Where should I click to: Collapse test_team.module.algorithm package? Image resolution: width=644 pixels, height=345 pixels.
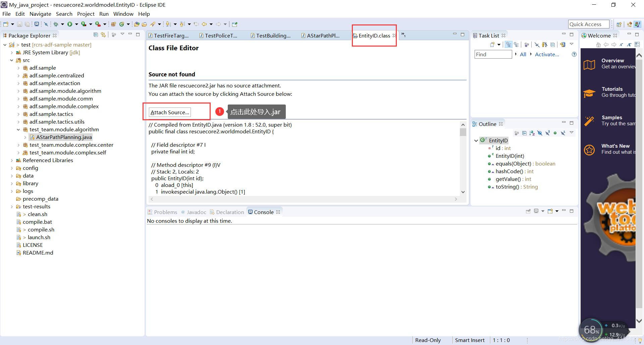[18, 130]
